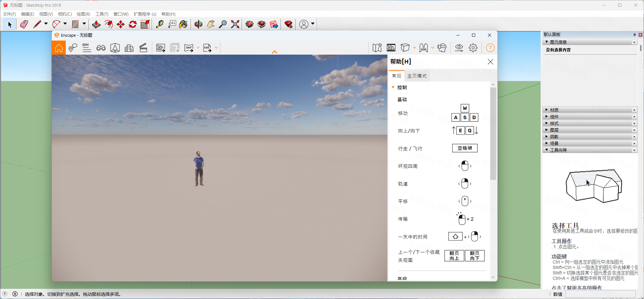
Task: Open the 窗口(W) menu
Action: pyautogui.click(x=121, y=14)
